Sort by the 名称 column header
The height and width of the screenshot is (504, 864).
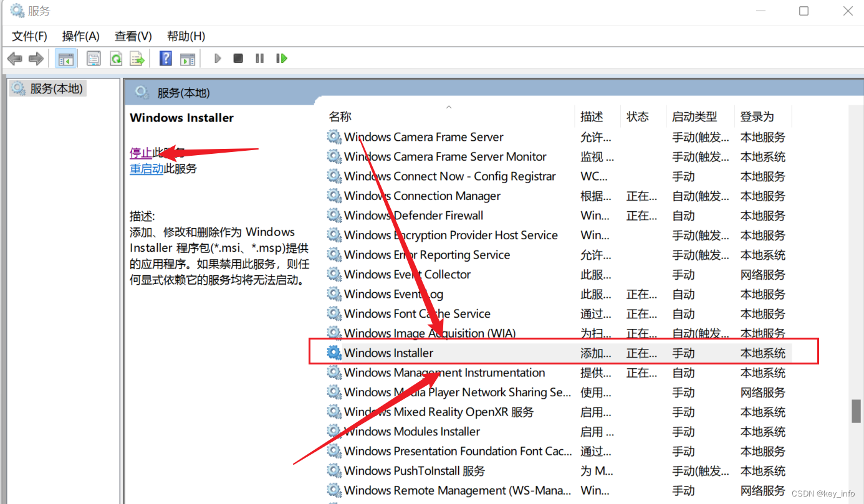(449, 116)
